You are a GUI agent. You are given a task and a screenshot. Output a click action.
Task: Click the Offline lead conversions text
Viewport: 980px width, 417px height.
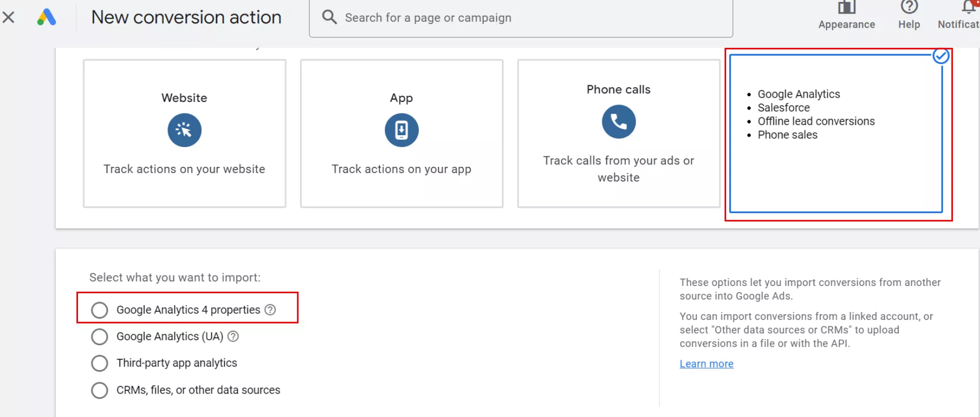coord(816,121)
